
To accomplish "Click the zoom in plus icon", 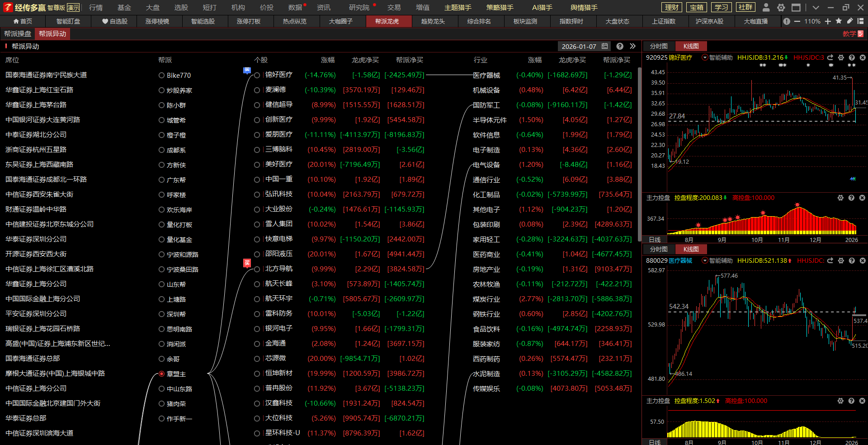I will click(x=828, y=21).
